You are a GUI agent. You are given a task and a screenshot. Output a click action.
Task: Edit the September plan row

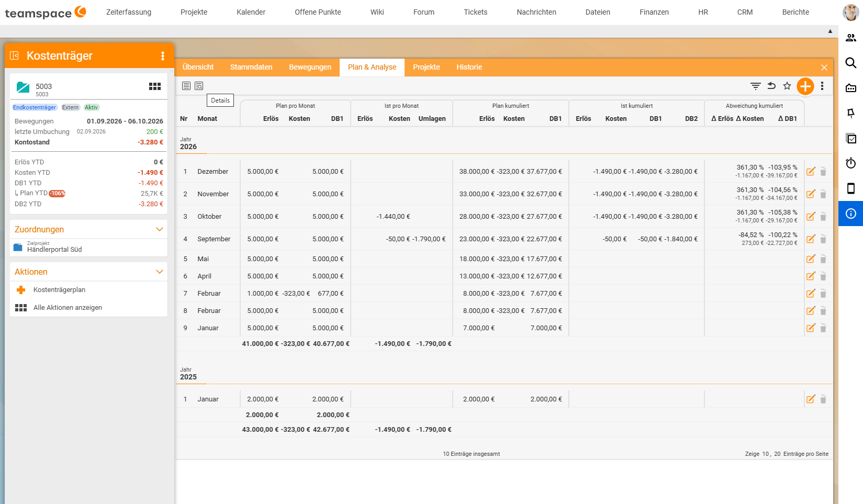(811, 239)
